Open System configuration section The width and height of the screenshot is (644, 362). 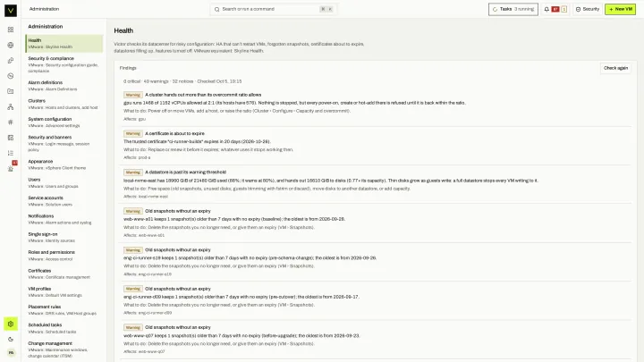click(x=64, y=122)
